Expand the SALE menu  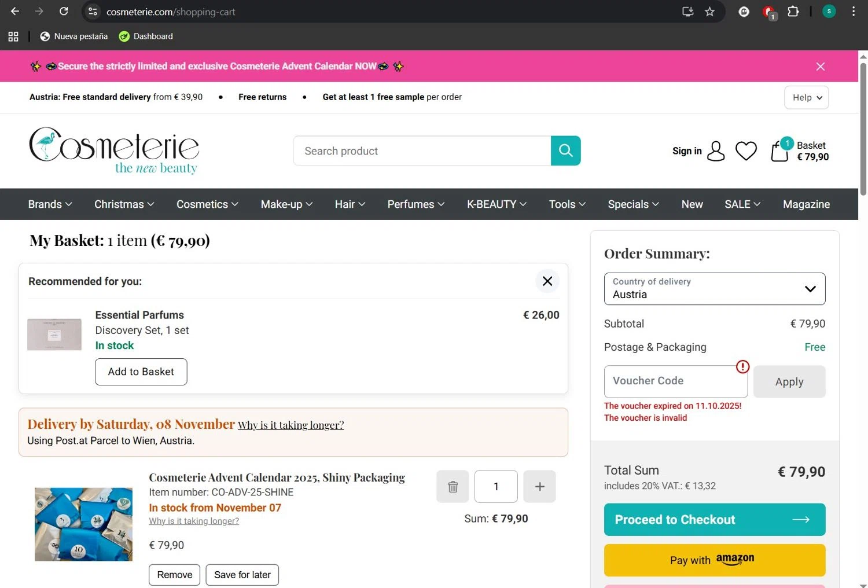[x=742, y=204]
